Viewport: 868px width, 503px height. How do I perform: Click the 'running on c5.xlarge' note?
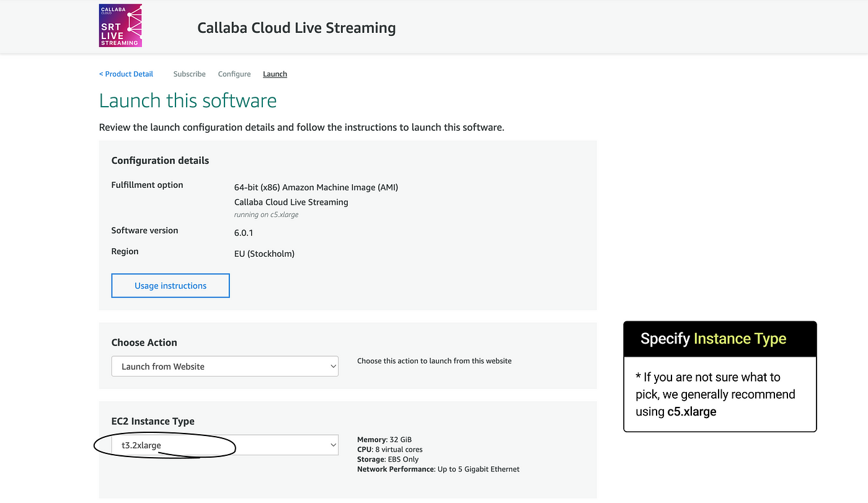(267, 215)
